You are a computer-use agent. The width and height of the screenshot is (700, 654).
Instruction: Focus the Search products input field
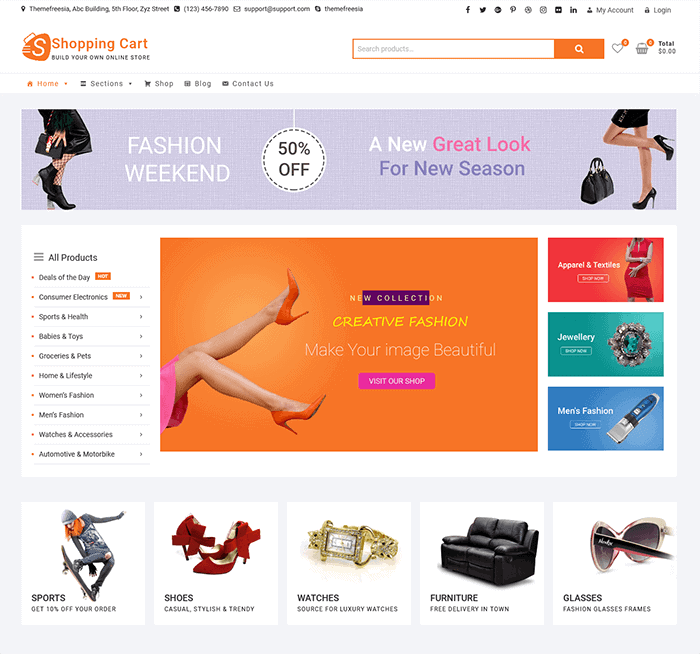(453, 49)
